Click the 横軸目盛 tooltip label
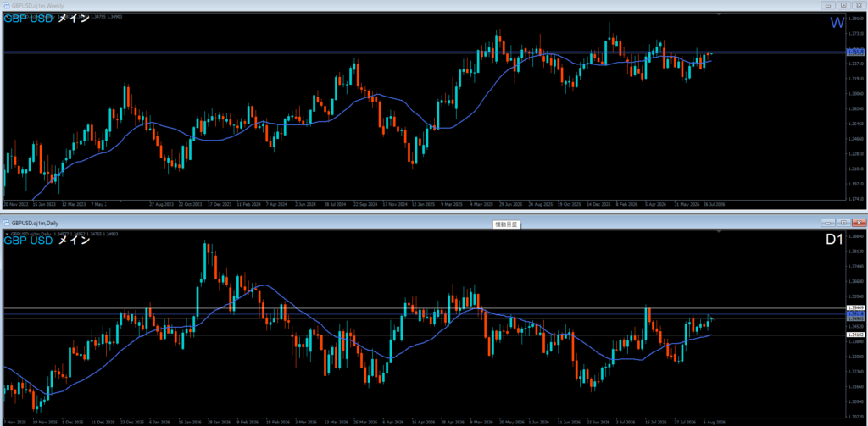 click(505, 224)
